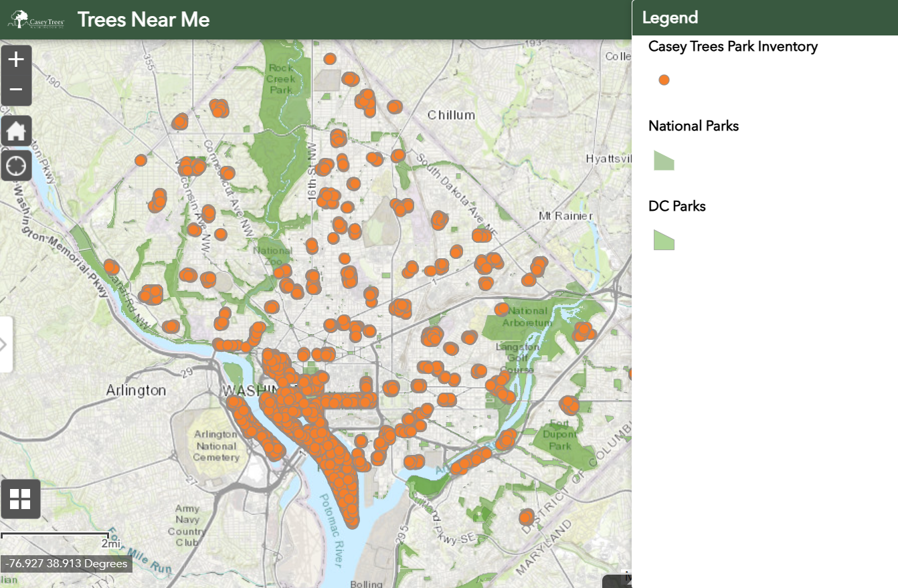Screen dimensions: 898x588
Task: Click the National Parks green swatch
Action: [x=664, y=161]
